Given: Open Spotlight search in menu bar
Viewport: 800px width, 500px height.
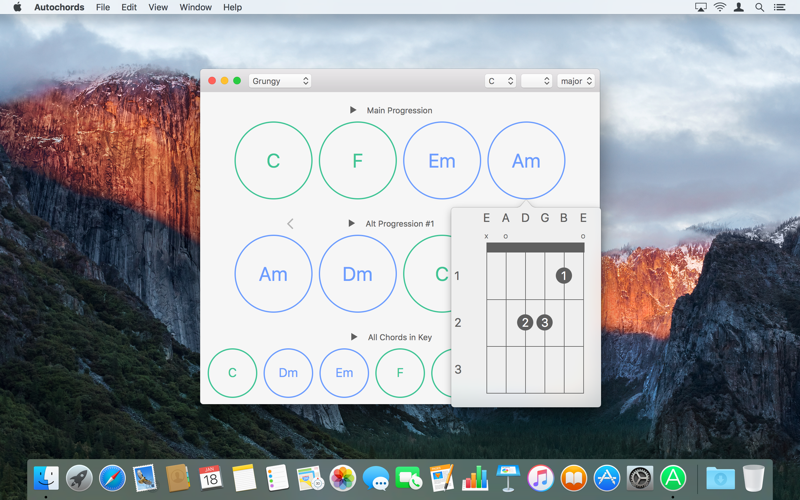Looking at the screenshot, I should (759, 7).
